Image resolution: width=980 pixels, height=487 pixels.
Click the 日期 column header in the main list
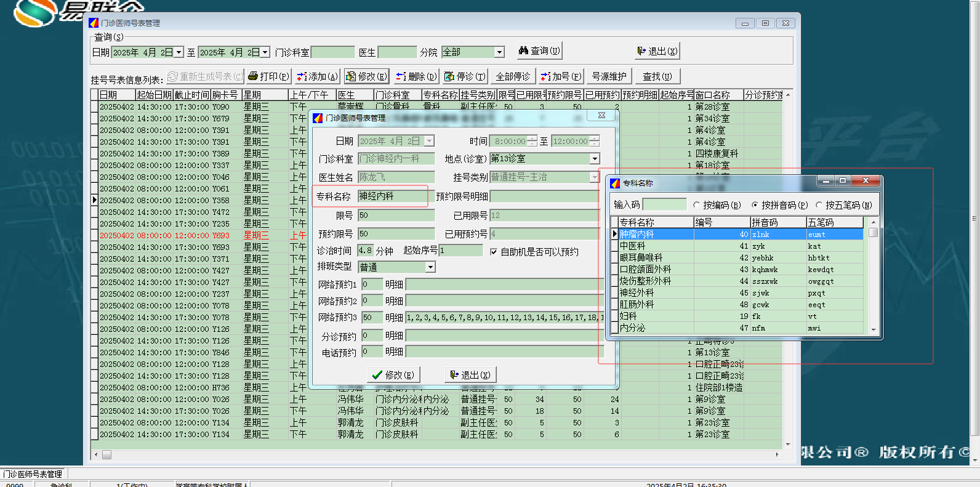point(116,95)
